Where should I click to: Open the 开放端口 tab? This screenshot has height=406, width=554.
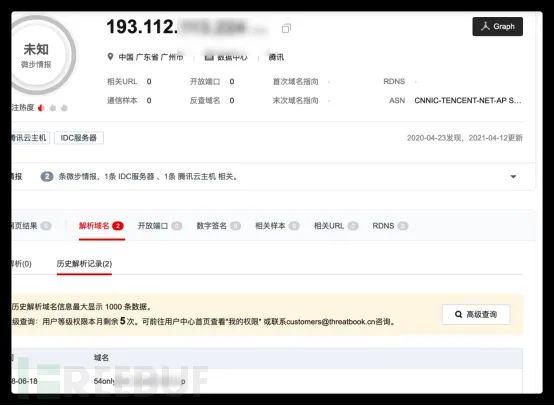click(160, 226)
